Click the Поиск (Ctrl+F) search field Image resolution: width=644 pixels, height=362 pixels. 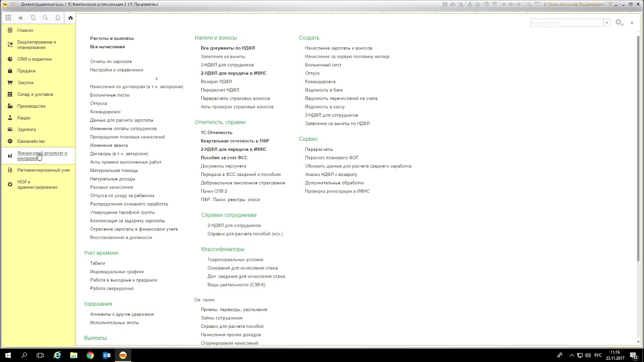point(567,23)
